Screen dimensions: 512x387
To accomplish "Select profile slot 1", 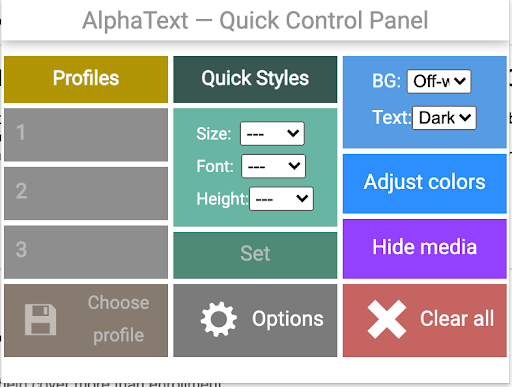I will (86, 135).
